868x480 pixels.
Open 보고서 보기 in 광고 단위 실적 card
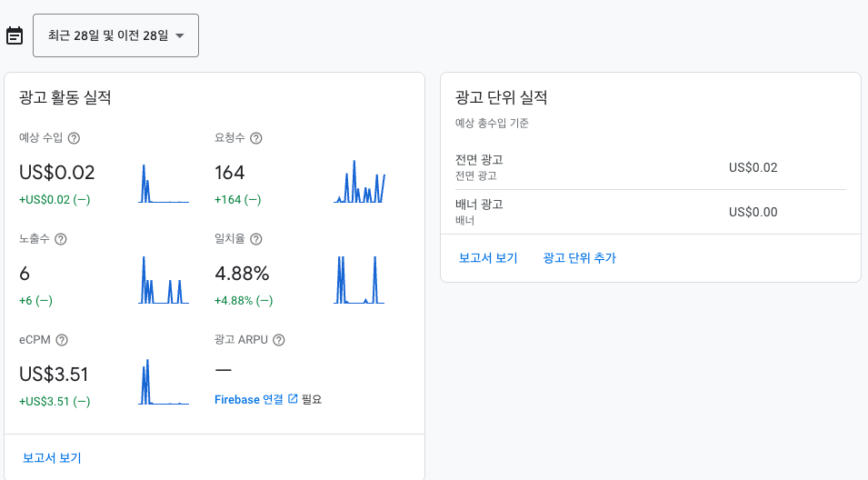[488, 258]
